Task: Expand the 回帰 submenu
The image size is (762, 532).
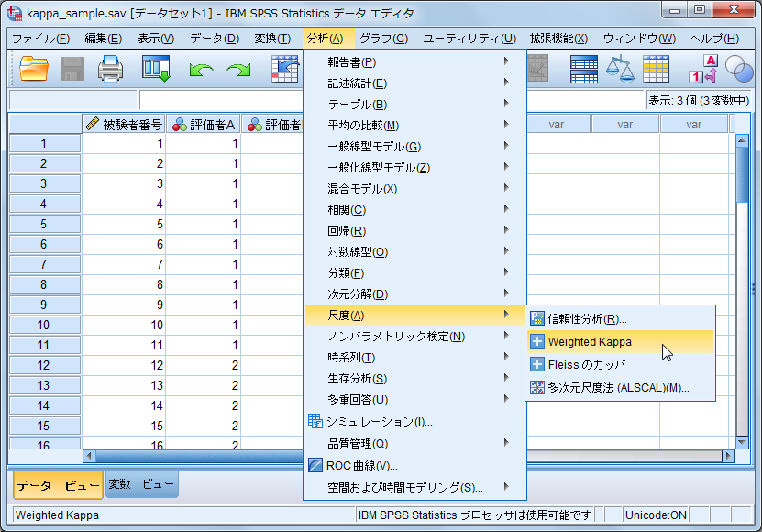Action: click(x=347, y=231)
